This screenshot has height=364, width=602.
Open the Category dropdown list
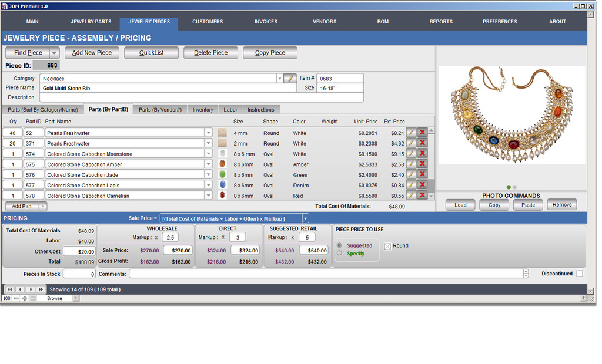279,79
